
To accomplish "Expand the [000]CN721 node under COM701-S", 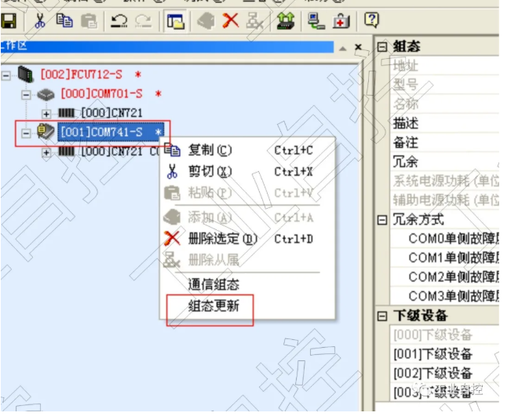I will (x=47, y=113).
